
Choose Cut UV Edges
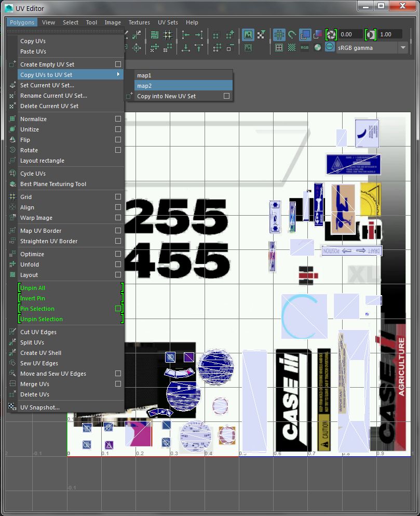(x=38, y=332)
